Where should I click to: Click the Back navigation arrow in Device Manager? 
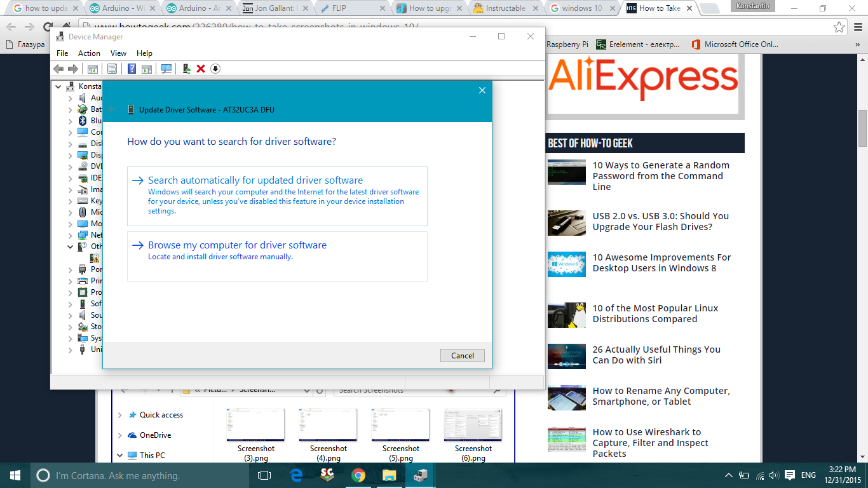click(58, 68)
